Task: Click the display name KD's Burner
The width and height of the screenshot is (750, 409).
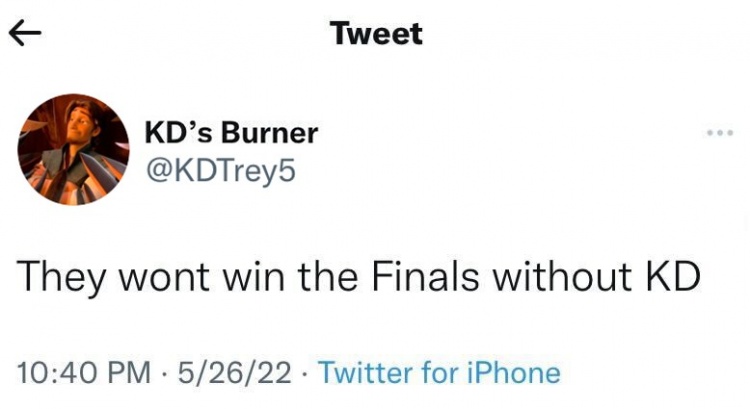Action: click(x=231, y=133)
